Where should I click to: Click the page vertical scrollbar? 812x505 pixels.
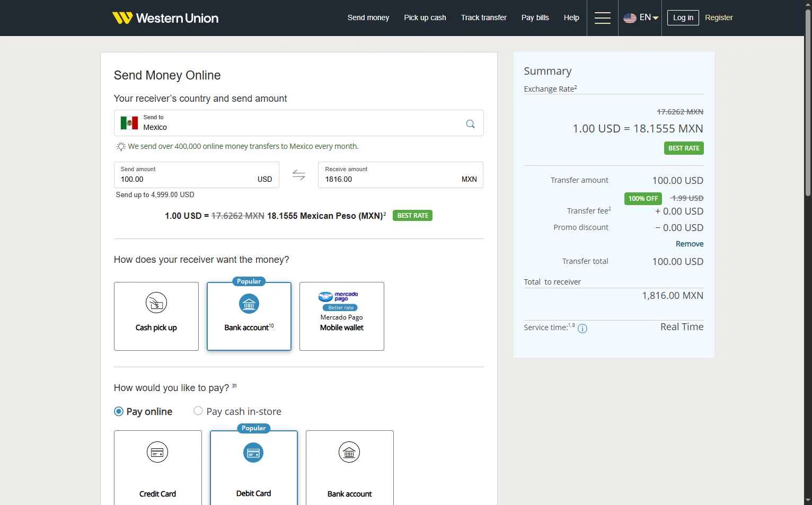point(808,103)
